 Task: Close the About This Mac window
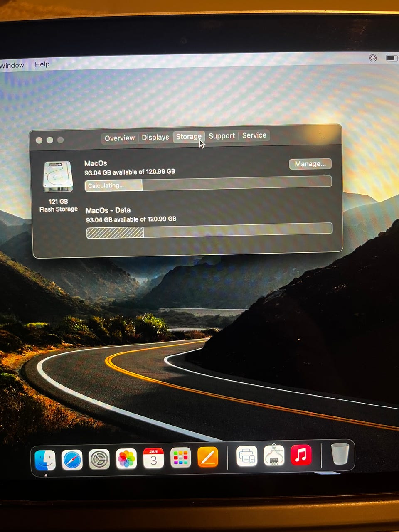coord(39,140)
